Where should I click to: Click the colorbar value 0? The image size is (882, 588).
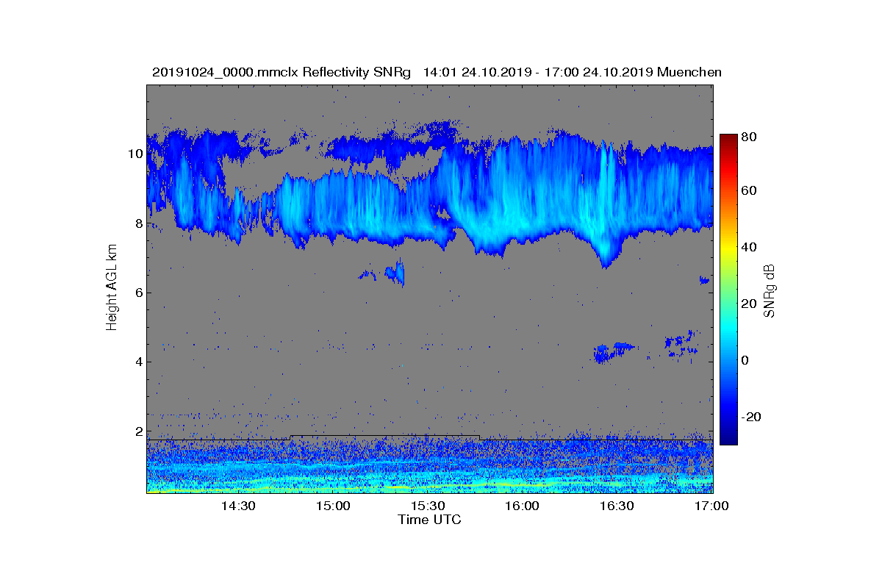click(747, 360)
